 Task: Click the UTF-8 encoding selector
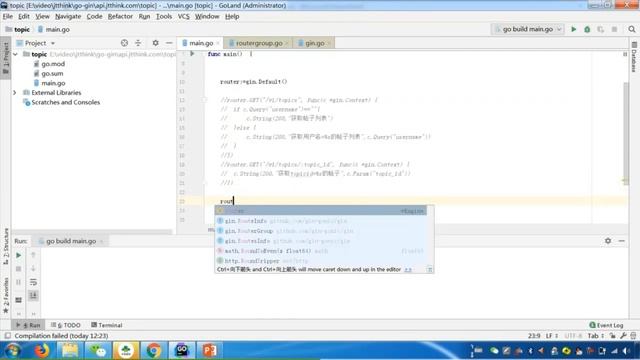(573, 336)
